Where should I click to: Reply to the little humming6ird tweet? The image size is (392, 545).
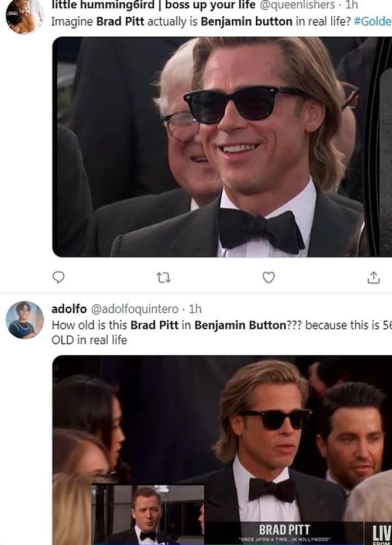pos(59,277)
